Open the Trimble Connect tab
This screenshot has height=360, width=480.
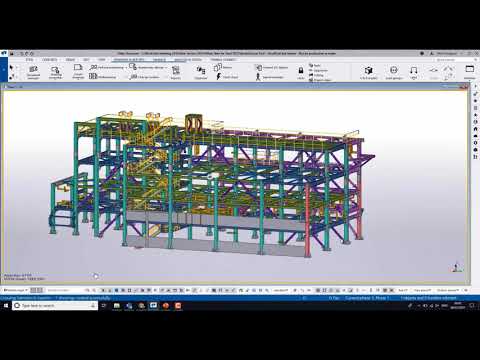(x=223, y=59)
